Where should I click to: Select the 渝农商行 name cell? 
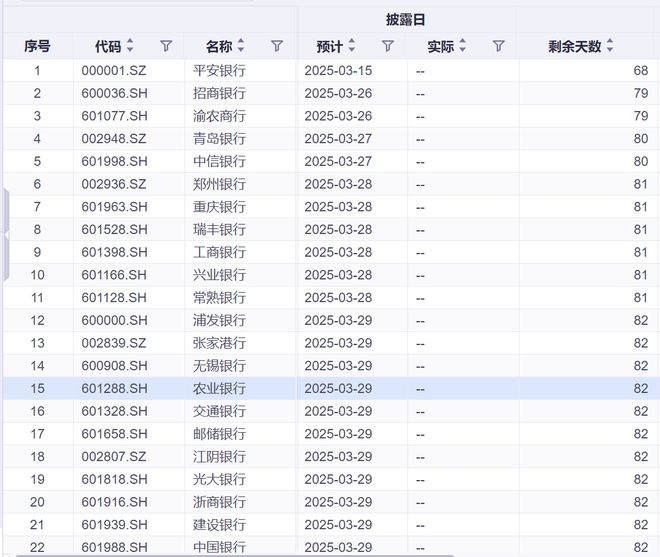click(219, 116)
